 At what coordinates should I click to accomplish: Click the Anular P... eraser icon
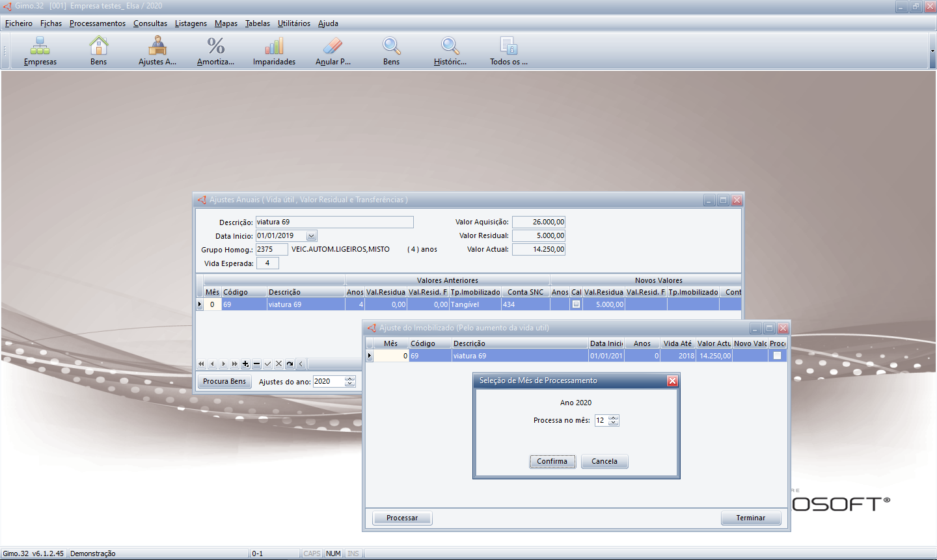click(333, 51)
